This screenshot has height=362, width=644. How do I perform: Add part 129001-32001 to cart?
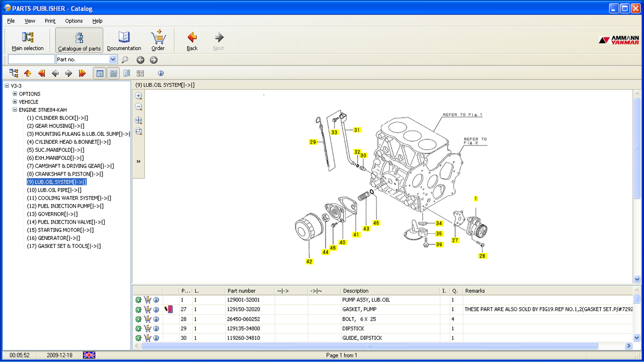(x=147, y=300)
